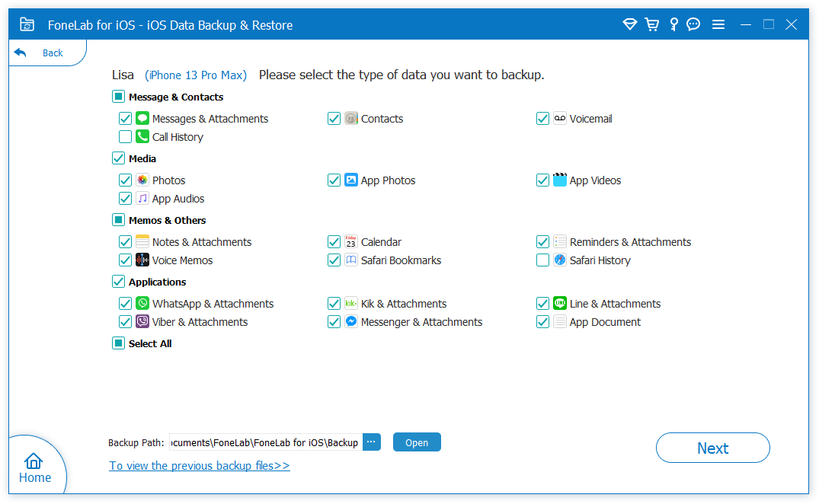Click the Line app icon
Screen dimensions: 819x504
(x=560, y=303)
